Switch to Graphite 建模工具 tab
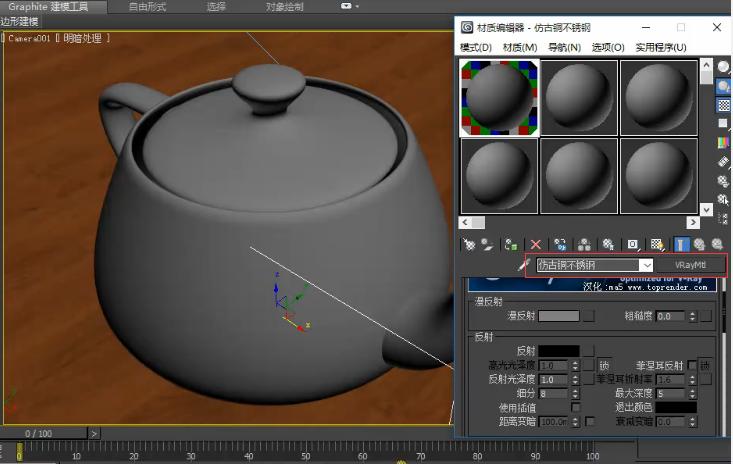The width and height of the screenshot is (733, 464). click(48, 7)
